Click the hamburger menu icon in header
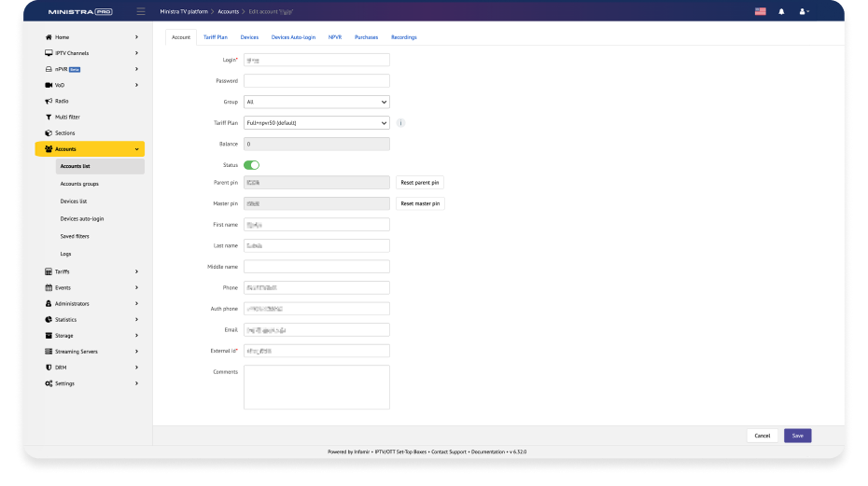Viewport: 868px width, 486px height. (140, 11)
